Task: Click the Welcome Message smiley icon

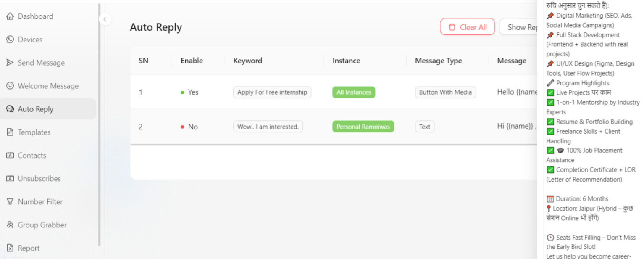Action: 10,86
